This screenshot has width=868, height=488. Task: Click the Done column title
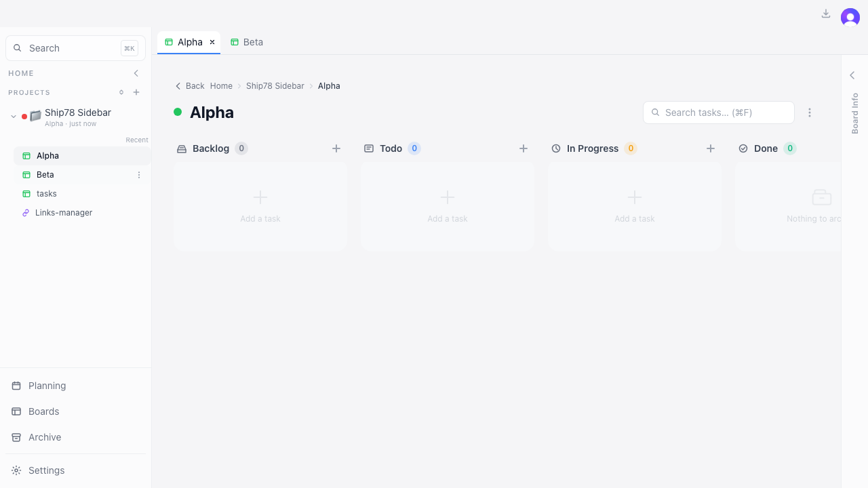pyautogui.click(x=766, y=148)
